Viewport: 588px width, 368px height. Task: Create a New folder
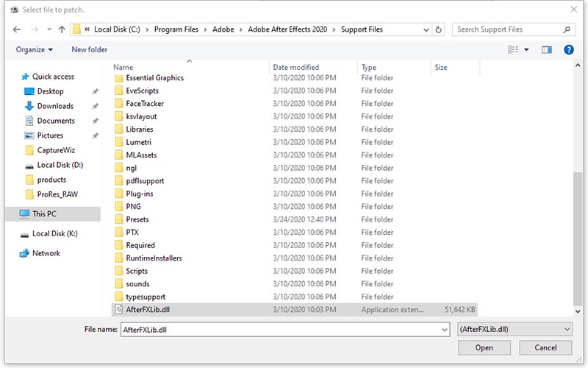click(89, 49)
